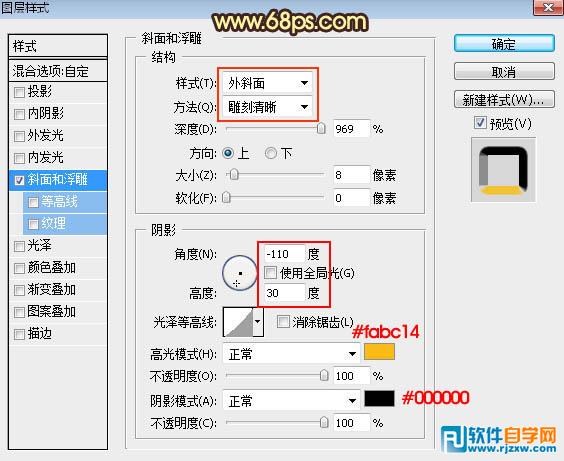Toggle the 使用全局光 global light checkbox

270,273
